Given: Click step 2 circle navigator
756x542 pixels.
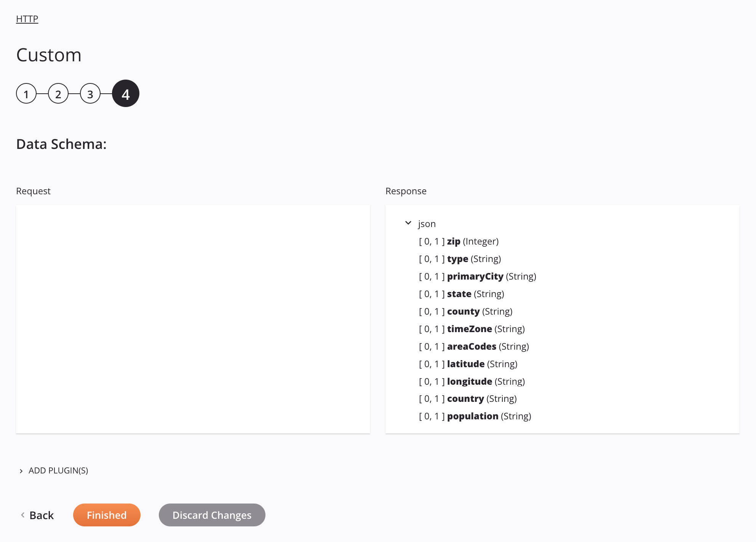Looking at the screenshot, I should click(x=58, y=94).
